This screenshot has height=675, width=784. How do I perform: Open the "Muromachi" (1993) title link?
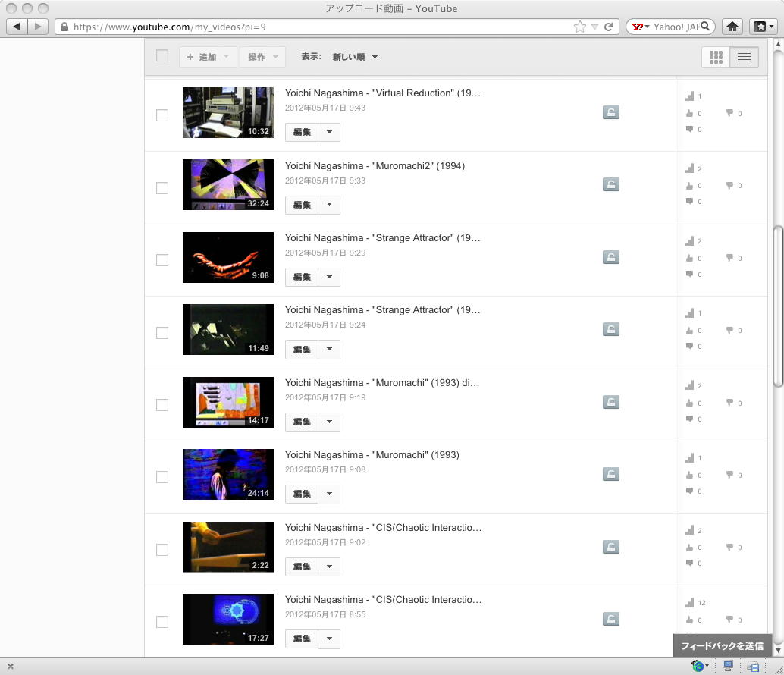pyautogui.click(x=372, y=454)
